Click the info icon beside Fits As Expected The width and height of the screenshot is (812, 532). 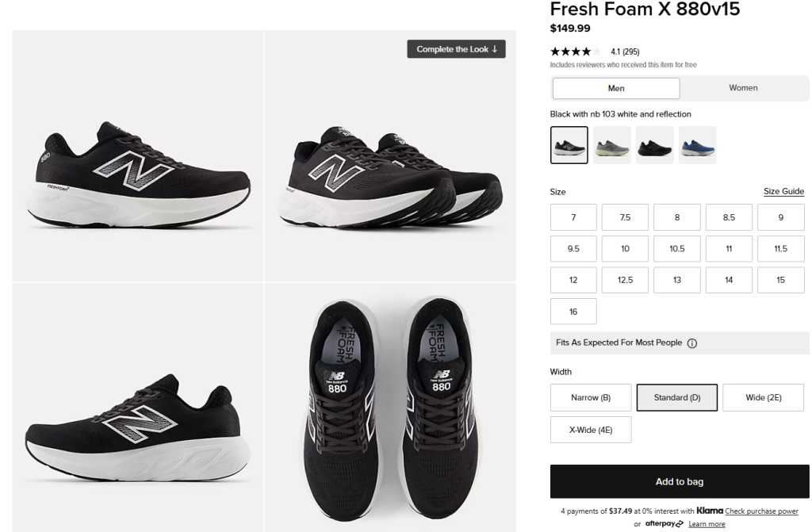pos(691,343)
